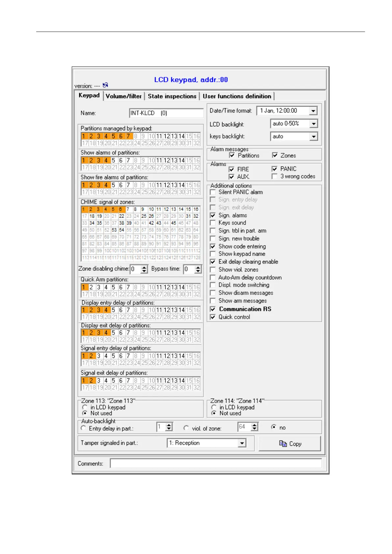Viewport: 392px width, 554px height.
Task: Click the Comments input field
Action: (x=216, y=463)
